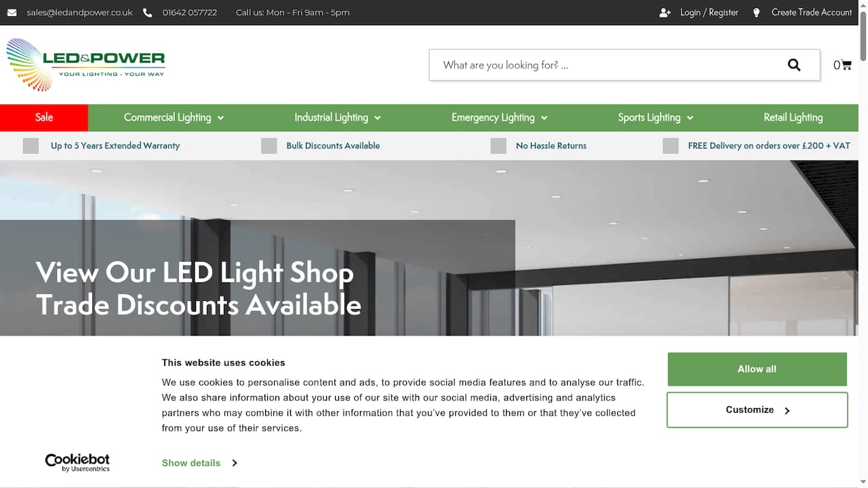Click the lightbulb icon beside Create Trade Account
The width and height of the screenshot is (868, 488).
tap(756, 12)
